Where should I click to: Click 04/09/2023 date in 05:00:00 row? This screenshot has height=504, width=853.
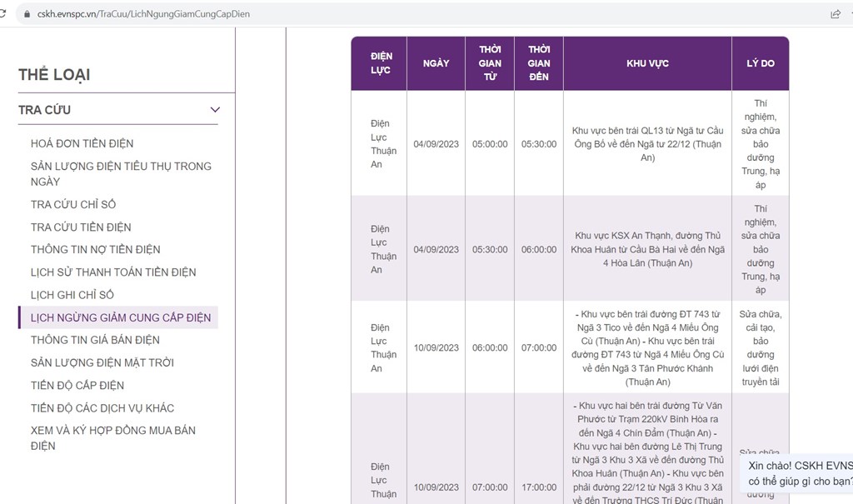tap(436, 144)
